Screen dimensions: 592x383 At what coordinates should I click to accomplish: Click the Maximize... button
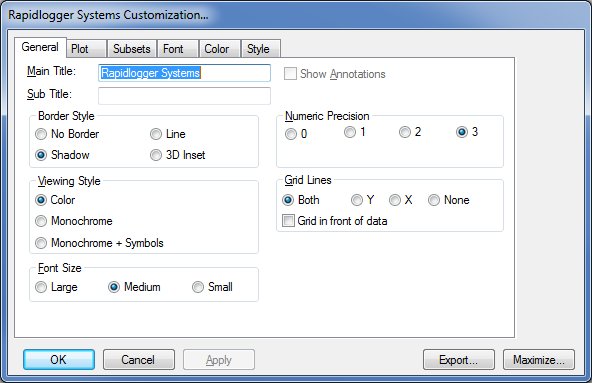pos(539,359)
